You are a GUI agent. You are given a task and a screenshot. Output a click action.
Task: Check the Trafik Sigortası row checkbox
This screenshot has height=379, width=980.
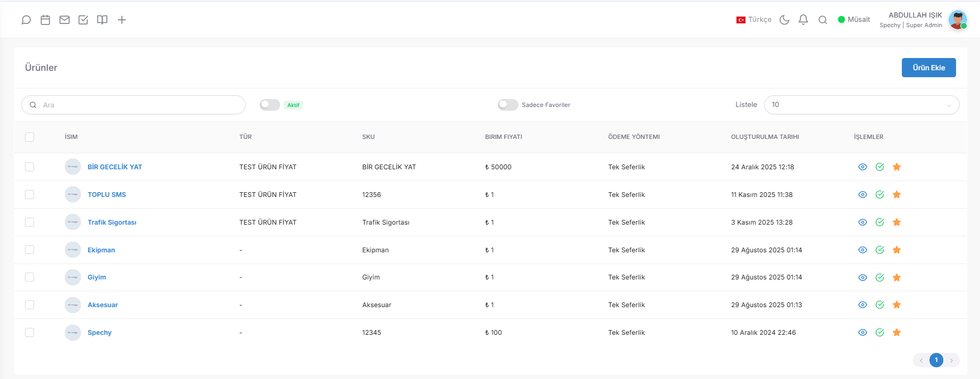[29, 223]
